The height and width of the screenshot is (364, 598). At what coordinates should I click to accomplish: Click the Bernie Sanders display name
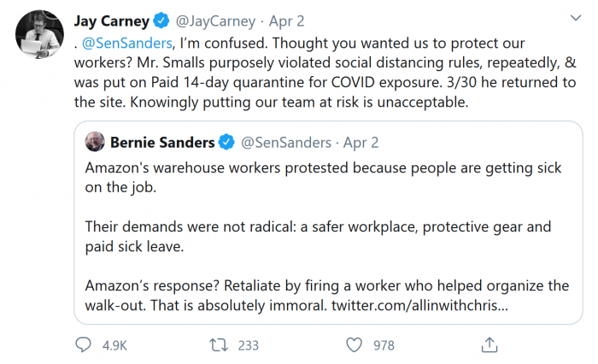(x=161, y=141)
